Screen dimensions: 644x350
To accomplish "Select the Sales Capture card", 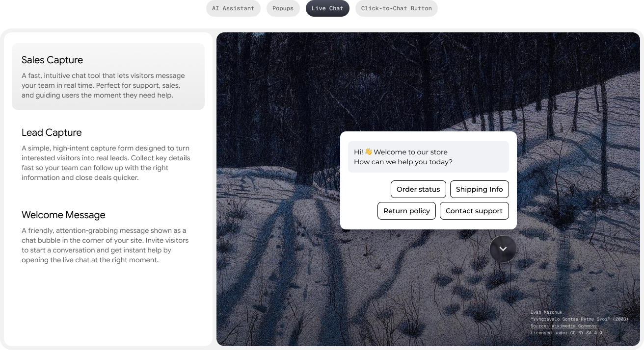I will click(108, 76).
